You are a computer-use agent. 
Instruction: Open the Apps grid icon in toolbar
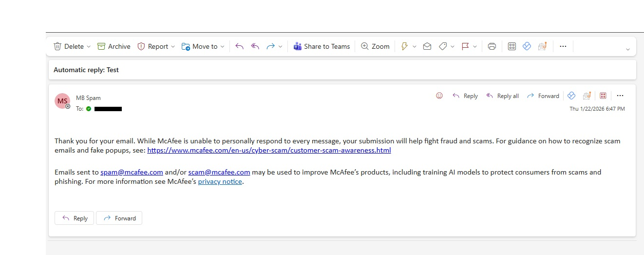pos(511,46)
